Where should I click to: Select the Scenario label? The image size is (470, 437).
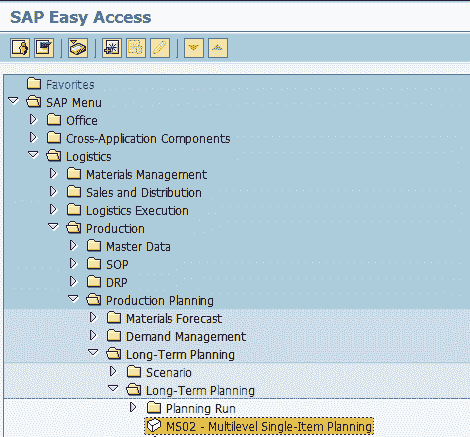pos(169,372)
